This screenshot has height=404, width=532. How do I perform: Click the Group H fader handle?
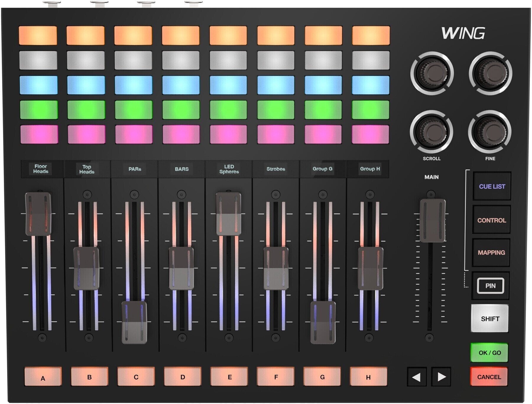click(371, 268)
